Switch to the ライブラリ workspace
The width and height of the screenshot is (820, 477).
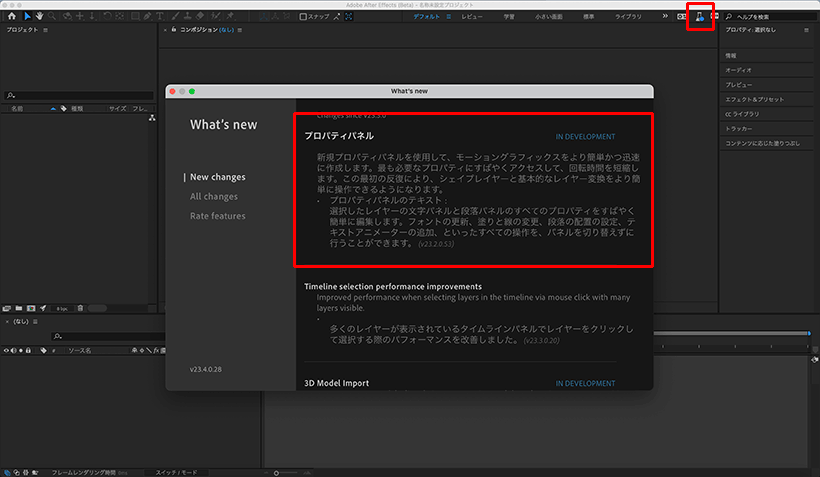point(628,17)
